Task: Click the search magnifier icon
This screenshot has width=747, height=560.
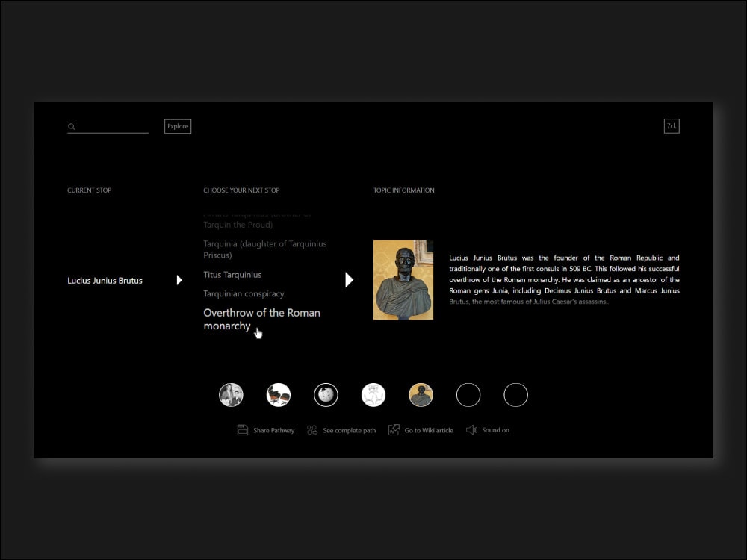Action: [72, 127]
